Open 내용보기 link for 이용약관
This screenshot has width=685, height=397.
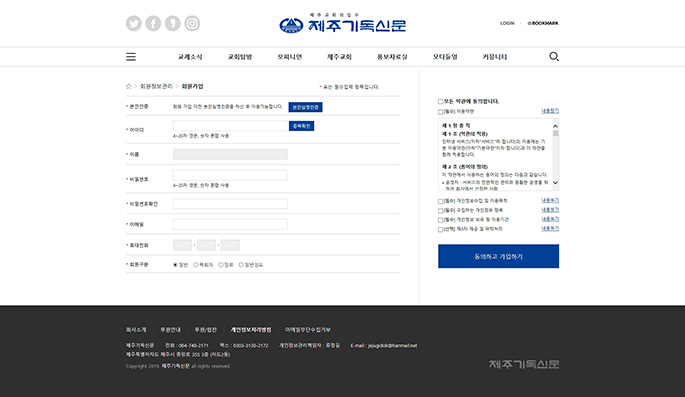click(550, 111)
